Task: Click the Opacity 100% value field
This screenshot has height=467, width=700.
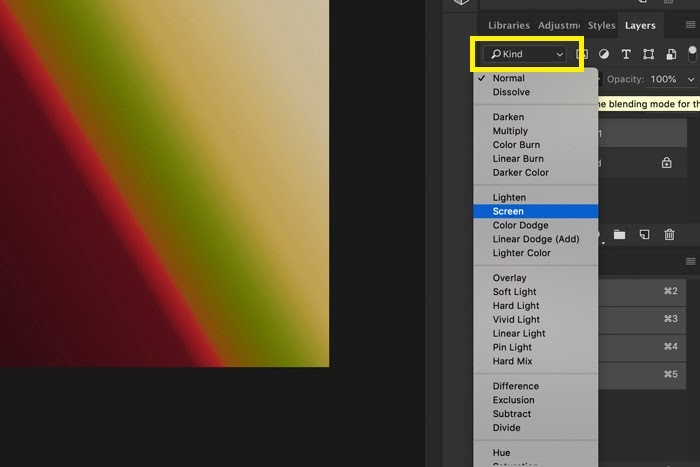Action: [663, 79]
